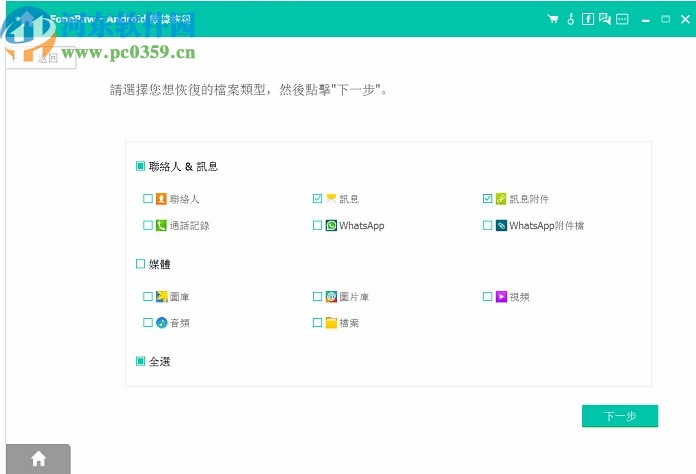Click the 通話記錄 label text
This screenshot has width=696, height=474.
click(x=189, y=225)
